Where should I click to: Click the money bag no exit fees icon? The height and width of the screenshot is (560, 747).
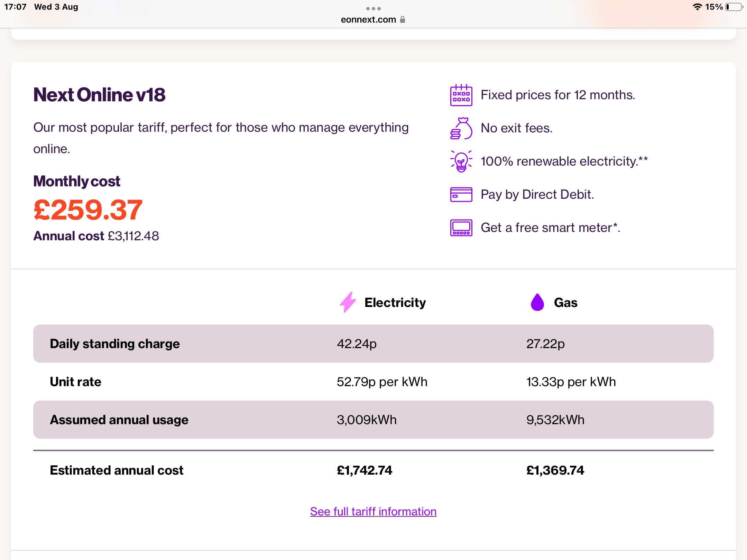pyautogui.click(x=461, y=128)
